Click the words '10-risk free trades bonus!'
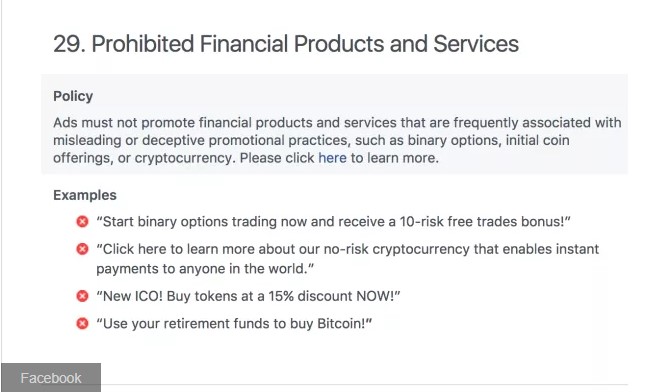This screenshot has width=651, height=392. click(x=482, y=221)
